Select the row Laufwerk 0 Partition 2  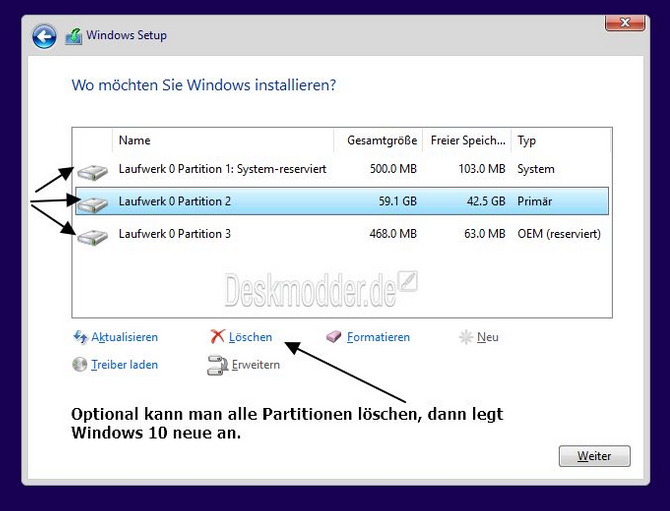coord(342,201)
